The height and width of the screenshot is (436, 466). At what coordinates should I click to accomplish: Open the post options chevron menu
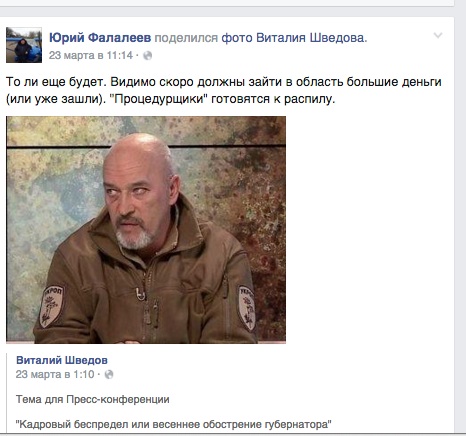click(x=438, y=35)
